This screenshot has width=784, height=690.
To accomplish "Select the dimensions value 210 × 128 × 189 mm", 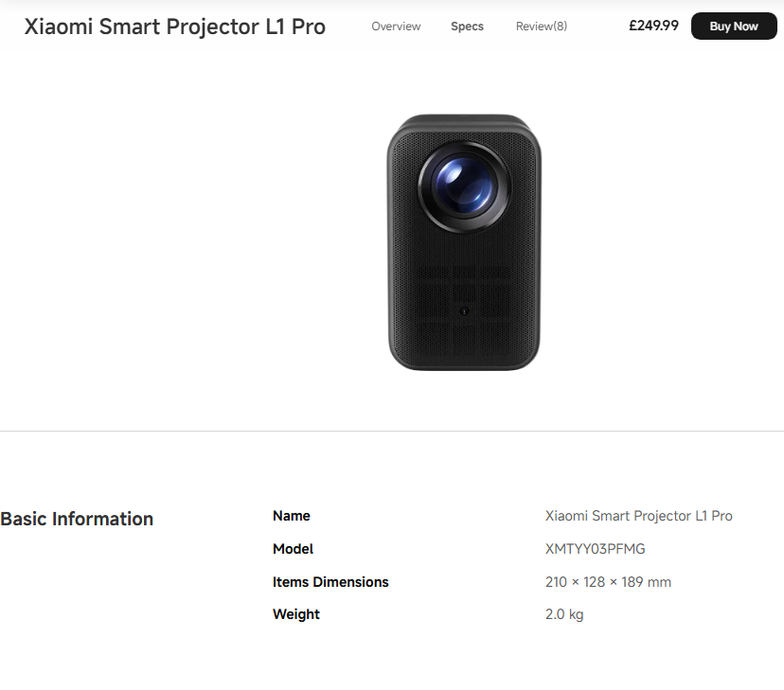I will click(x=608, y=581).
